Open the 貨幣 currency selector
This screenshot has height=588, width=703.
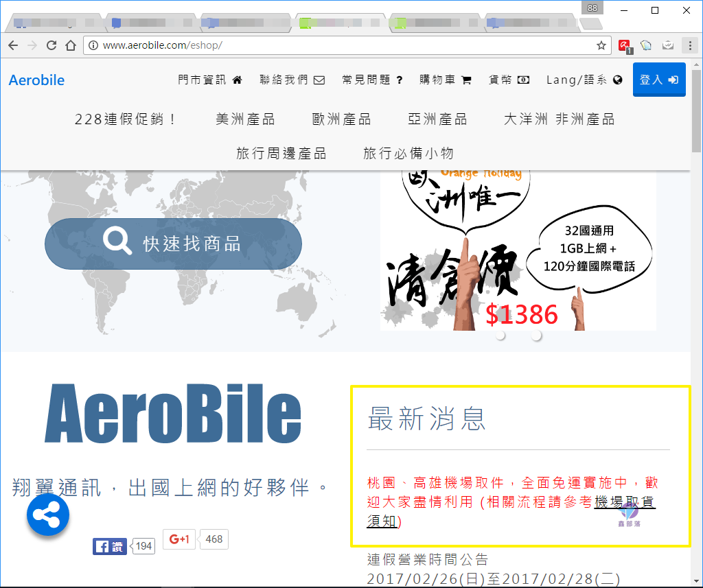pos(509,80)
